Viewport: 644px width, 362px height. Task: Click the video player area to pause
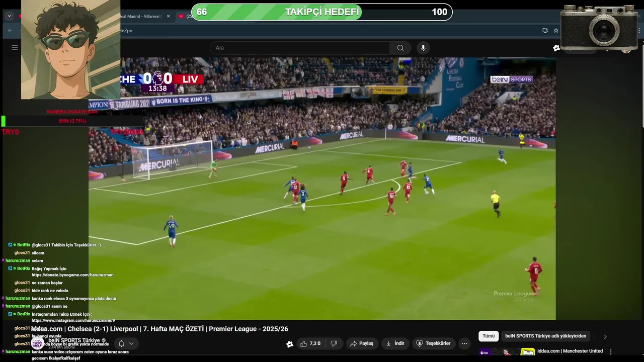coord(322,189)
